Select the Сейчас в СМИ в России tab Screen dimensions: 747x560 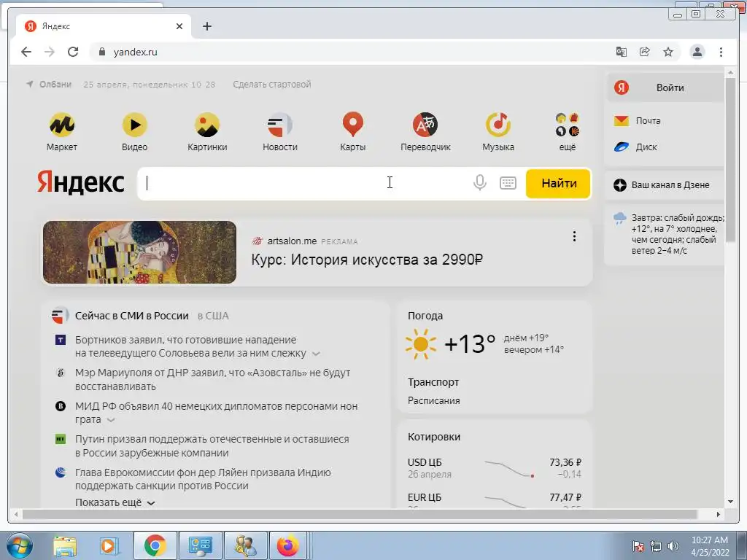pyautogui.click(x=131, y=316)
